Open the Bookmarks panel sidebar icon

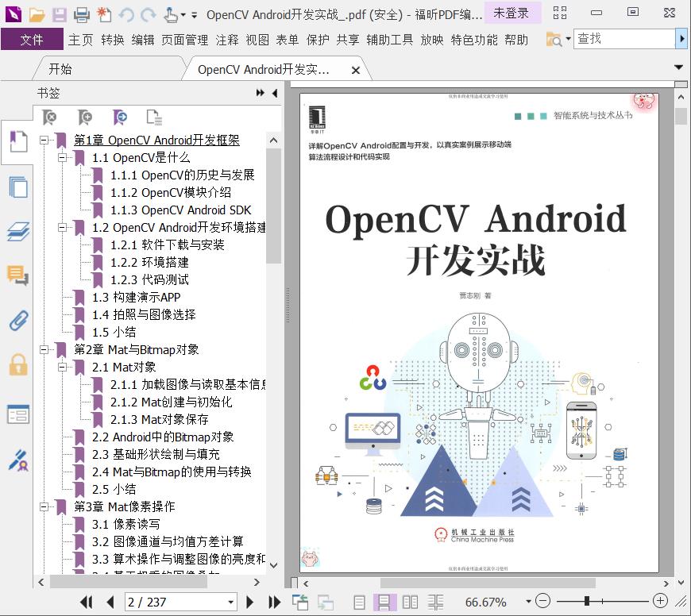18,142
